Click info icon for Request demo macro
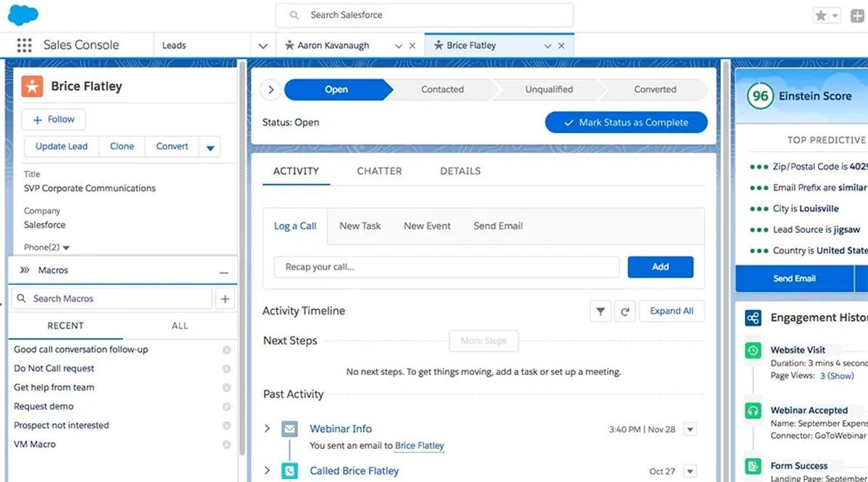 (226, 407)
